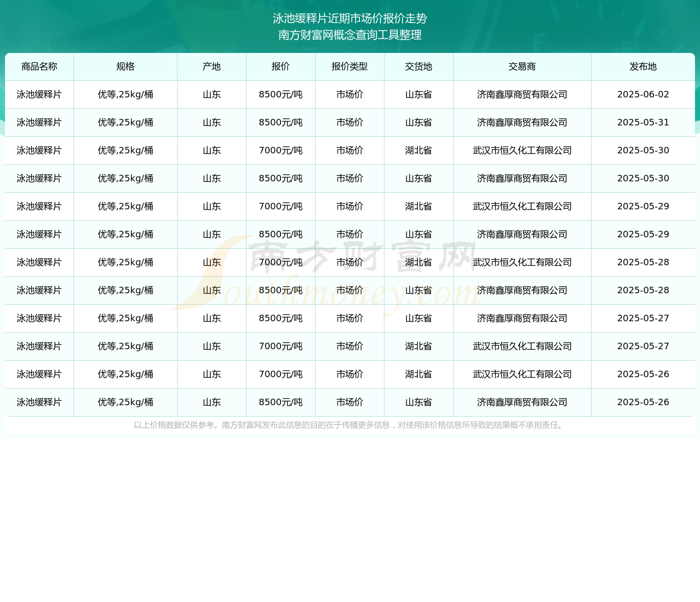Select 市场价 in the 2025-06-02 row
700x602 pixels.
(x=349, y=94)
